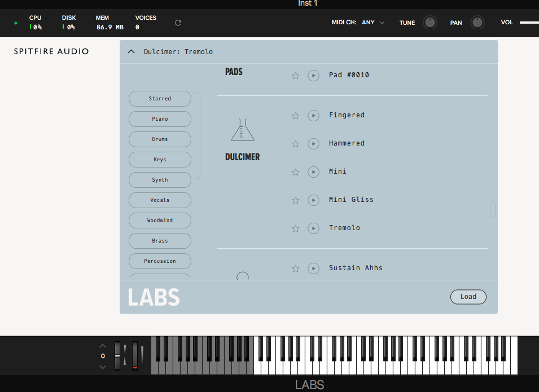The image size is (539, 392).
Task: Pick the Pad #0010 preset name
Action: 349,75
